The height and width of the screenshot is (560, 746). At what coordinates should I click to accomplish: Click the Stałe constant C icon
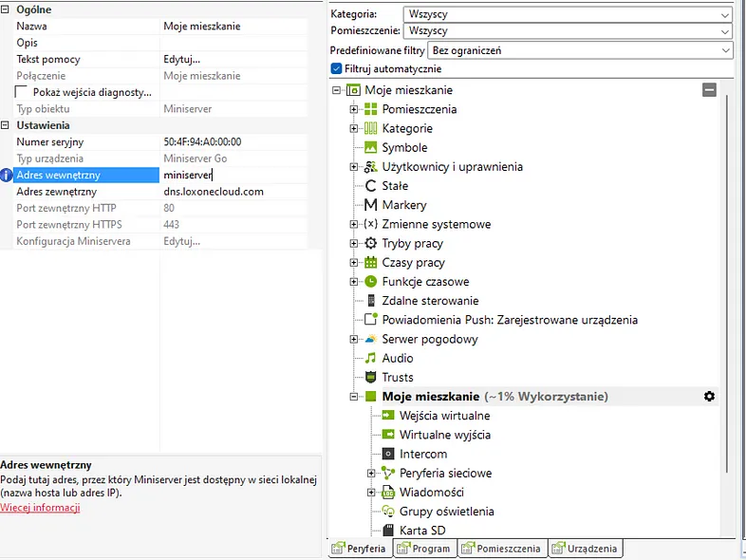[x=370, y=186]
